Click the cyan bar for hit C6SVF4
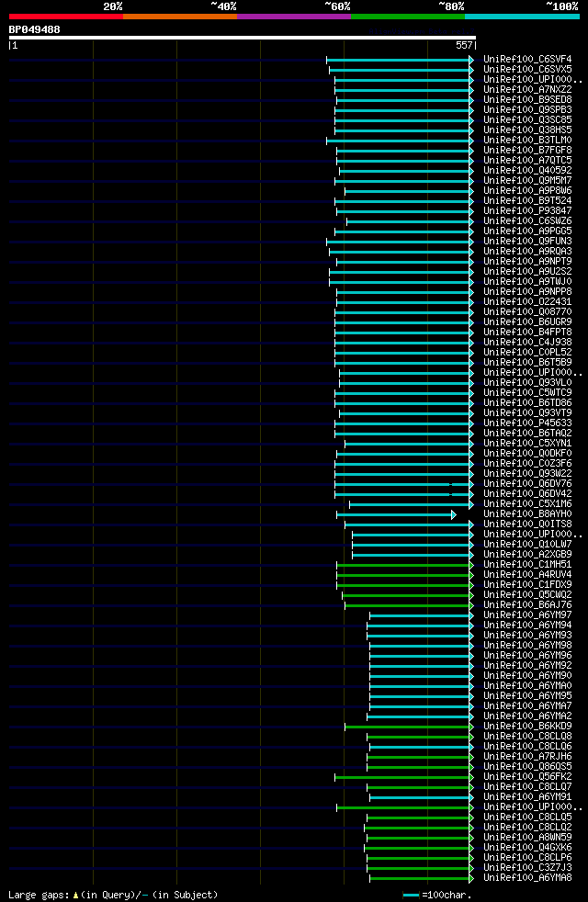The image size is (588, 902). 400,60
